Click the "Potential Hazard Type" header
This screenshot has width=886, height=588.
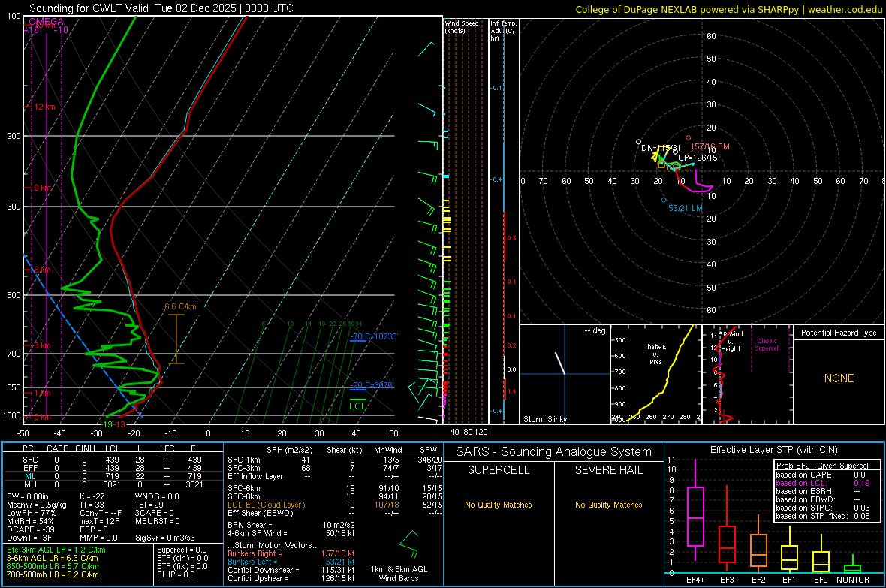coord(839,333)
